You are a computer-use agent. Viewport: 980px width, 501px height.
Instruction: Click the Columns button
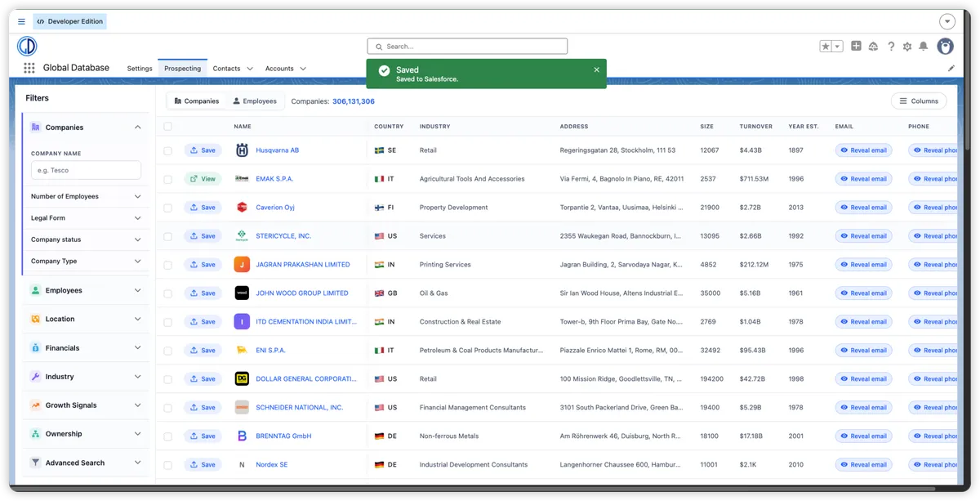[x=919, y=101]
